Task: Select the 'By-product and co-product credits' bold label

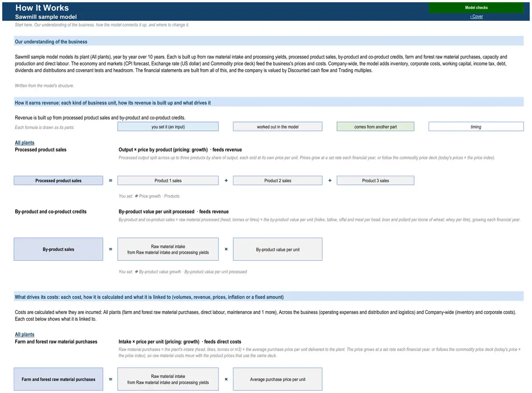Action: click(x=51, y=212)
